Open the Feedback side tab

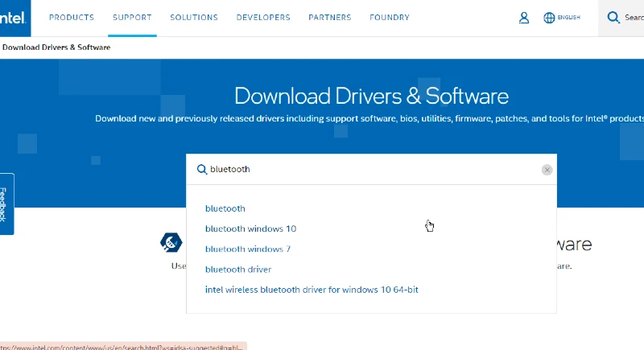[6, 204]
